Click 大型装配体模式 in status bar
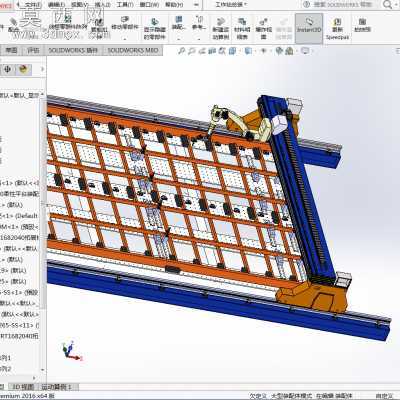The width and height of the screenshot is (400, 400). 291,396
